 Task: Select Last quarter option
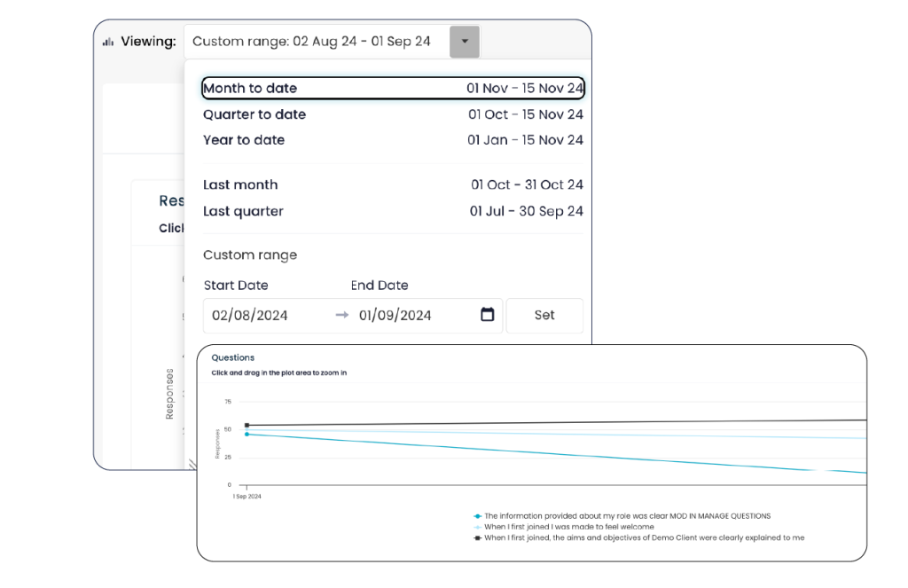click(393, 211)
